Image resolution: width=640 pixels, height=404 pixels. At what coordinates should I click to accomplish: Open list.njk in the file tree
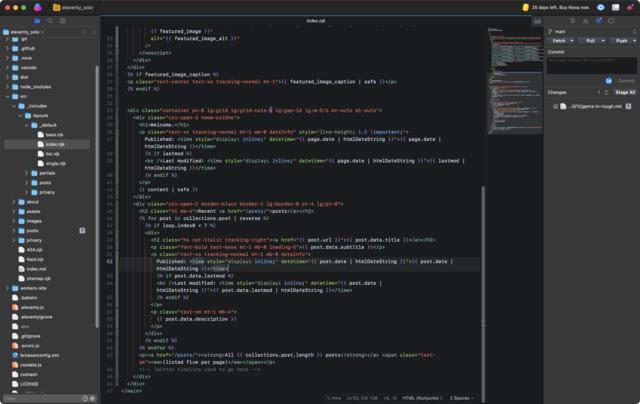pyautogui.click(x=53, y=154)
